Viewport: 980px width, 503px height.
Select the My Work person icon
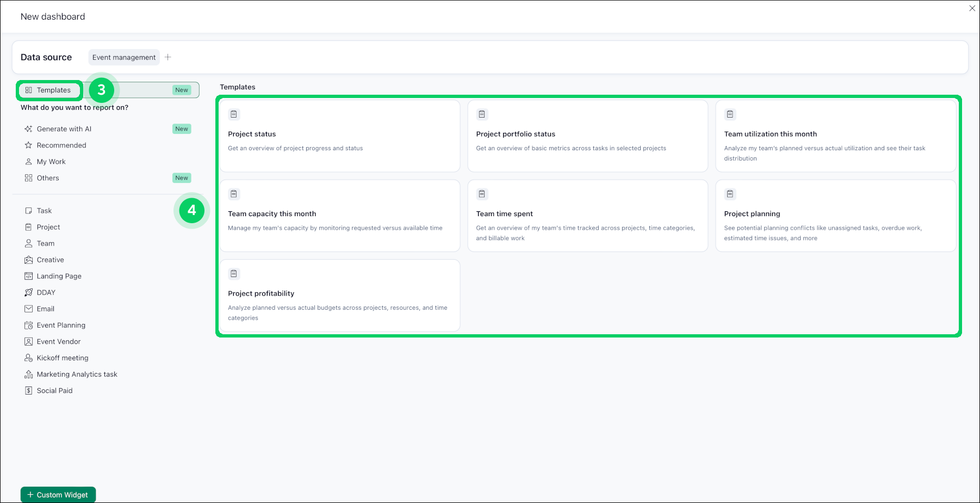pos(28,162)
